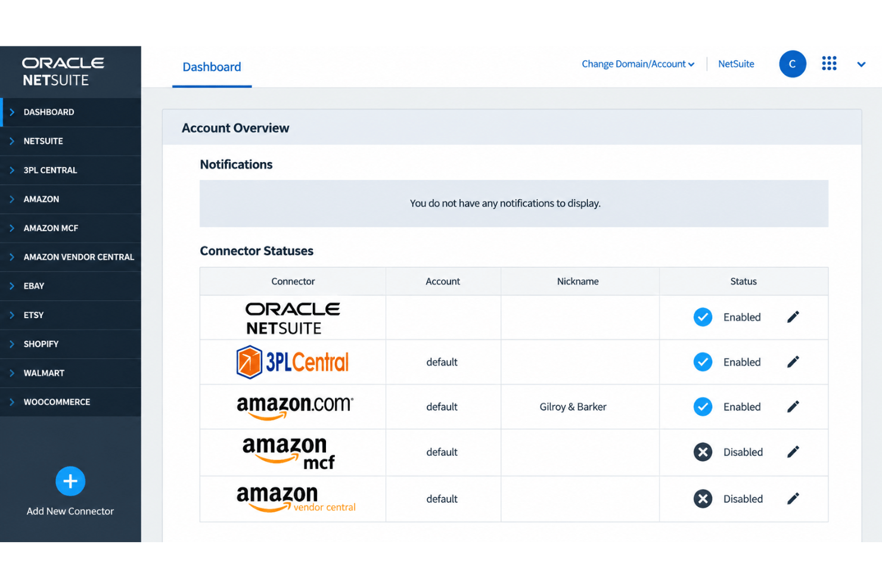The image size is (882, 588).
Task: Click the Connector column header
Action: coord(293,281)
